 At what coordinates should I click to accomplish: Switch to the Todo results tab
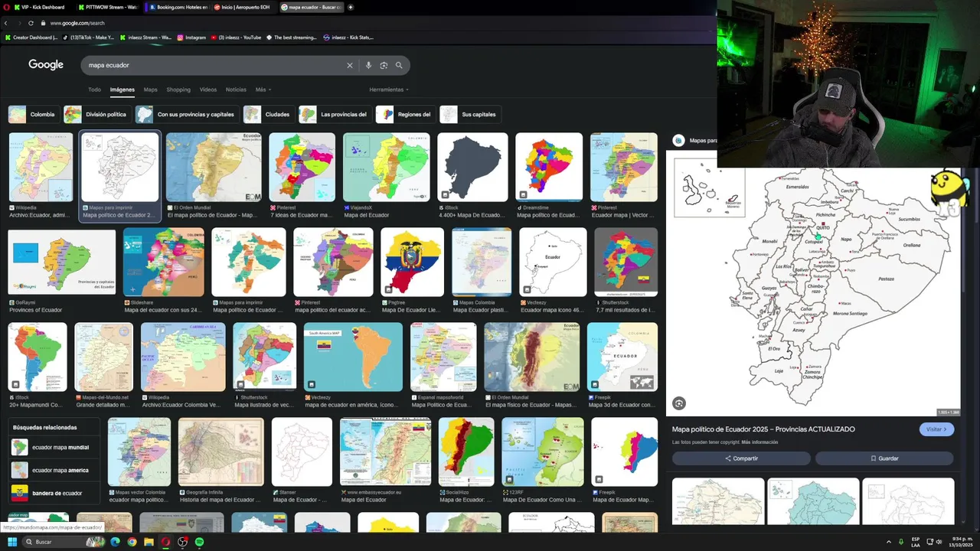click(94, 90)
